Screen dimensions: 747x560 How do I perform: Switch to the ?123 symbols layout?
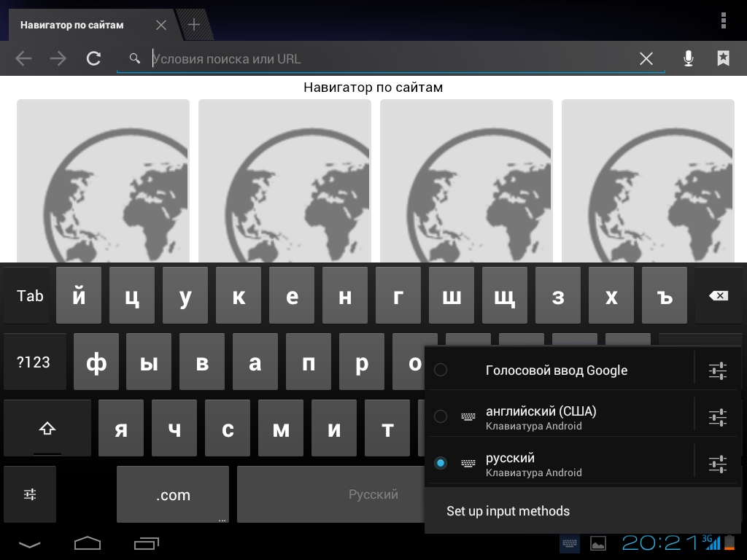coord(34,362)
